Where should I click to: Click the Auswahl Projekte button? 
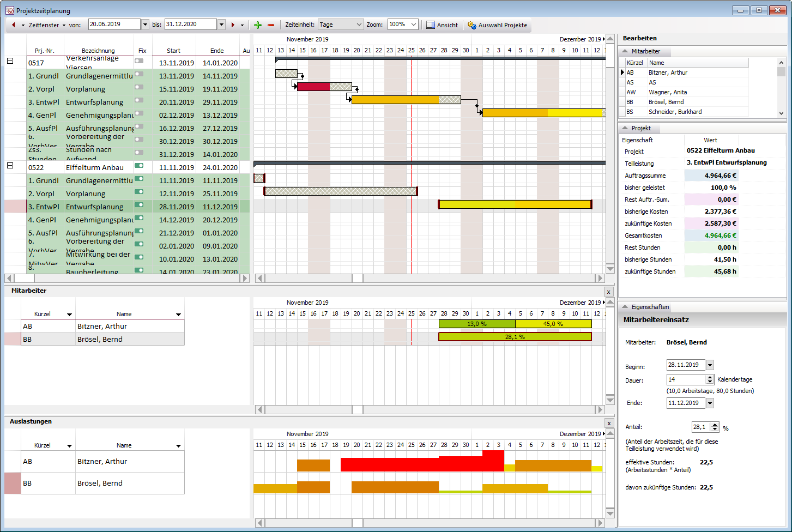[497, 25]
